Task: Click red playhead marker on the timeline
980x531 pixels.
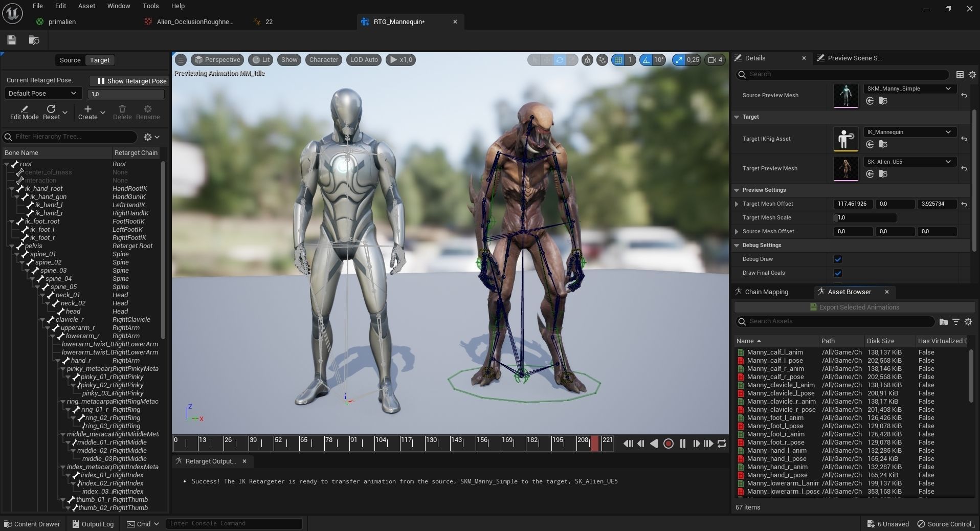Action: click(x=594, y=444)
